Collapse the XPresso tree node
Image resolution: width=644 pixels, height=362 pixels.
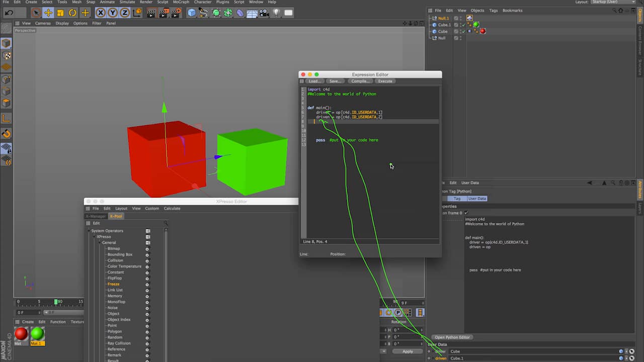click(x=95, y=237)
